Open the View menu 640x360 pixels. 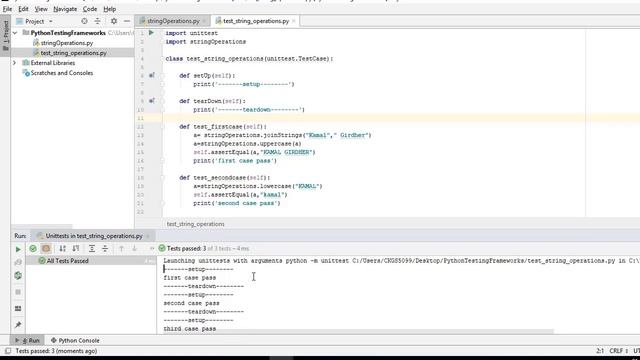[41, 9]
